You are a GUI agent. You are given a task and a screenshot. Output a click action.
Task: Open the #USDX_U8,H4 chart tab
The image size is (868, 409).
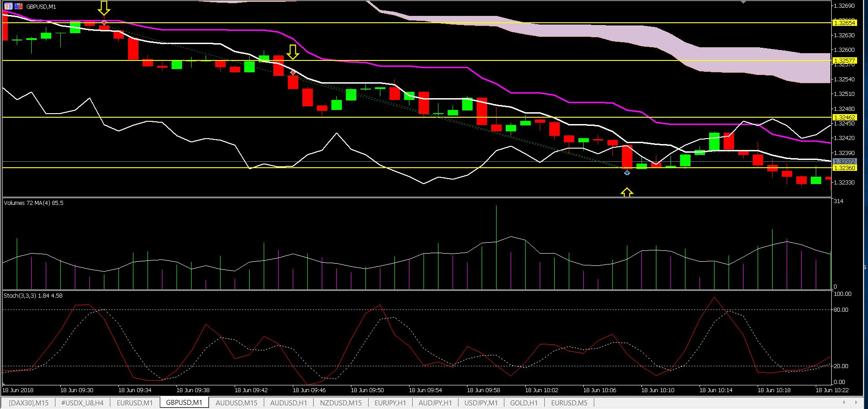coord(82,403)
